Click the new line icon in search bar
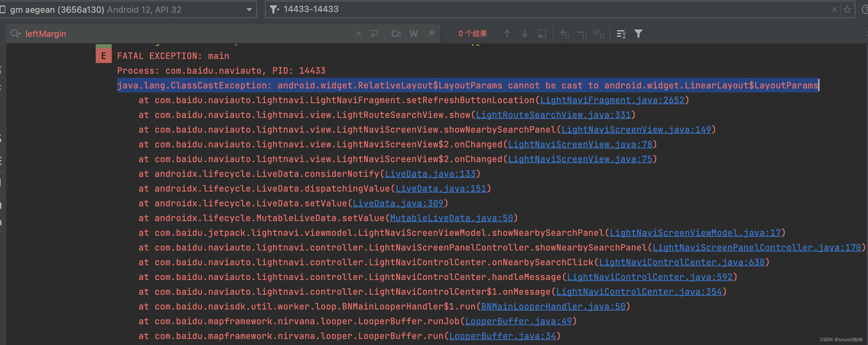868x345 pixels. pyautogui.click(x=373, y=34)
